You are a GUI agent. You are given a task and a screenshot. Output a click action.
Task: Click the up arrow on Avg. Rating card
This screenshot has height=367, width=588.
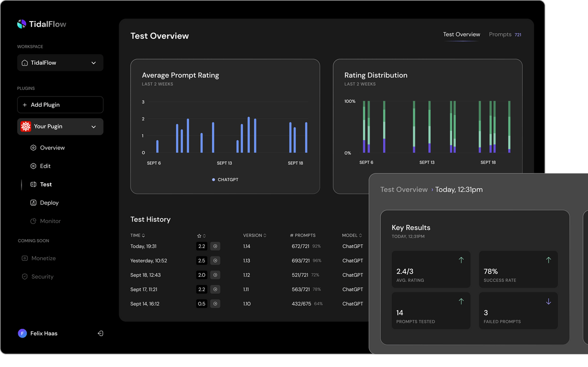pyautogui.click(x=461, y=260)
